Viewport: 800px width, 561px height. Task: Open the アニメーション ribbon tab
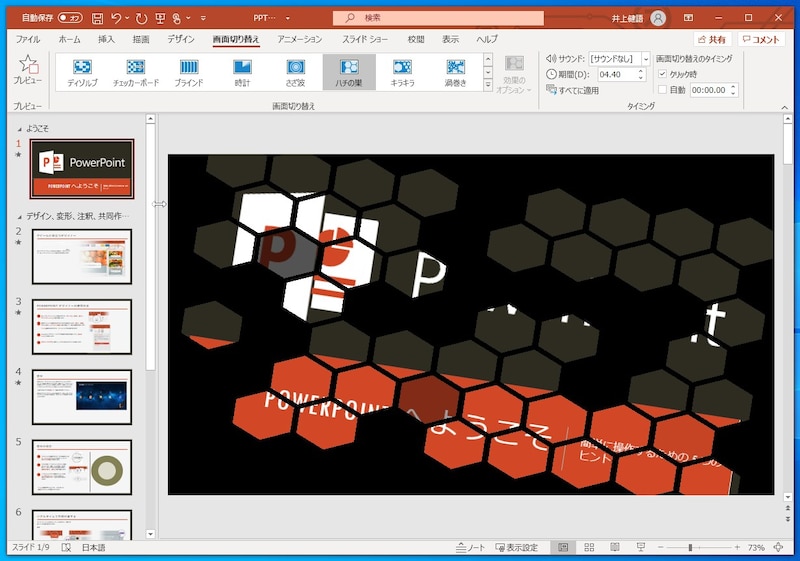299,39
